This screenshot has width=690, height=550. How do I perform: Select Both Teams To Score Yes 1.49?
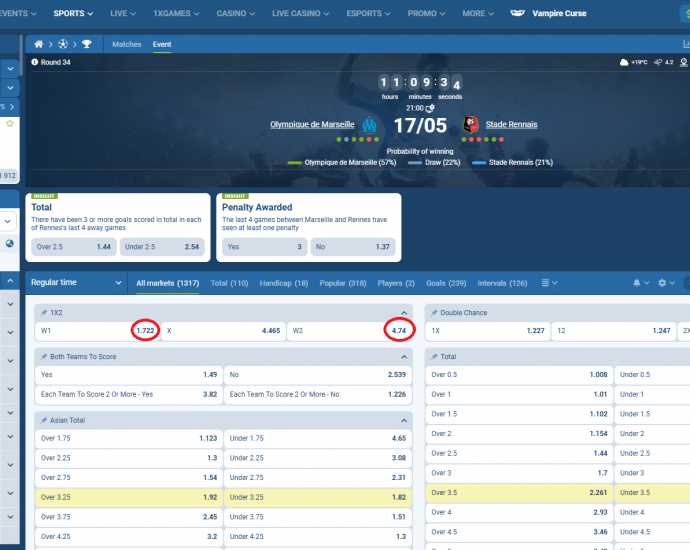click(129, 375)
